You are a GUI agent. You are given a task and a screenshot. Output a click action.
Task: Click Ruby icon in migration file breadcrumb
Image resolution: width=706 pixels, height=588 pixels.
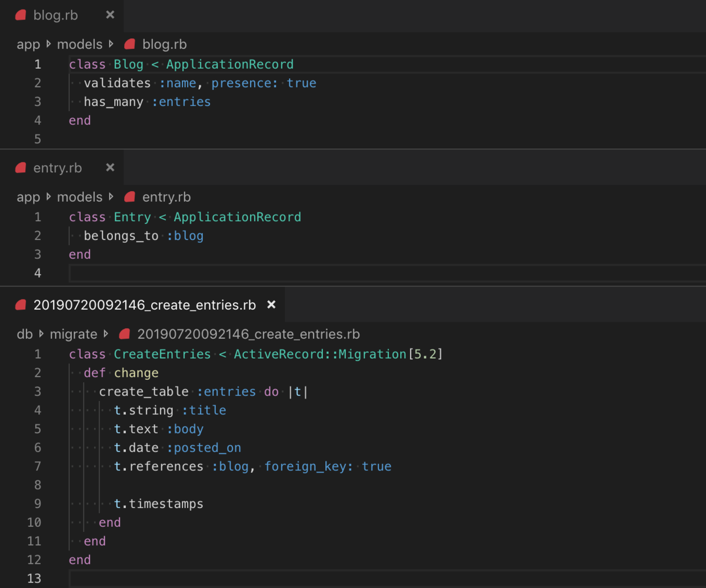124,334
